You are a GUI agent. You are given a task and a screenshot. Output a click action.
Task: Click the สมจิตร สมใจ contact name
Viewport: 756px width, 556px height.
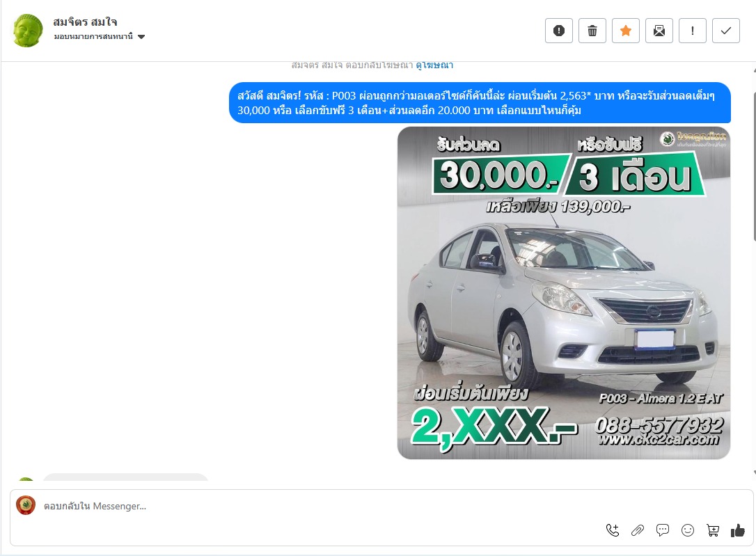tap(85, 22)
